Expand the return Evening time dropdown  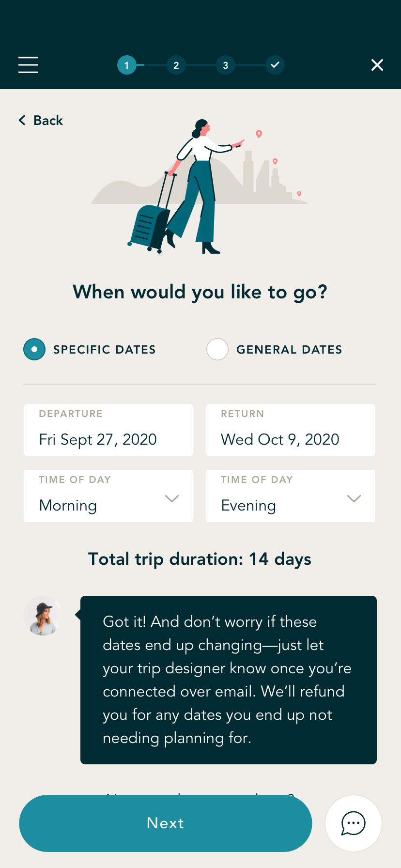(x=354, y=498)
